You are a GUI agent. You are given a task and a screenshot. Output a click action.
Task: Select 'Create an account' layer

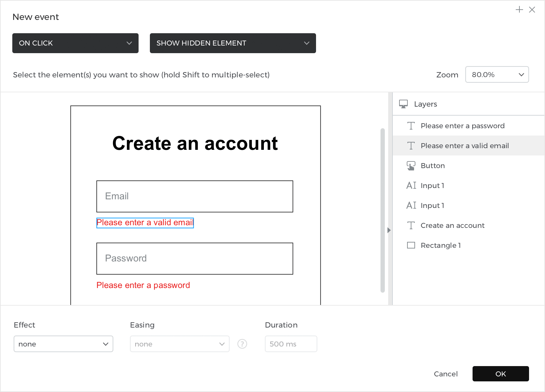coord(469,225)
